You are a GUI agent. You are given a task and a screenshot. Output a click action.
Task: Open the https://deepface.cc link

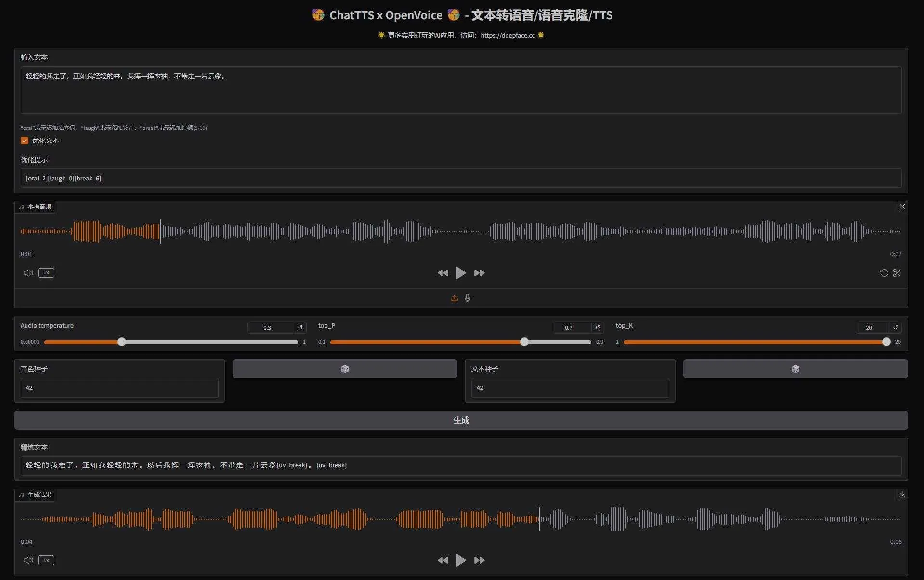click(x=508, y=35)
